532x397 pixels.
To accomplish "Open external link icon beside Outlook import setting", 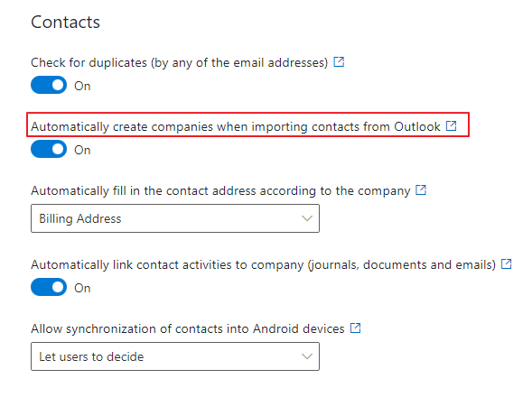I will pos(451,125).
